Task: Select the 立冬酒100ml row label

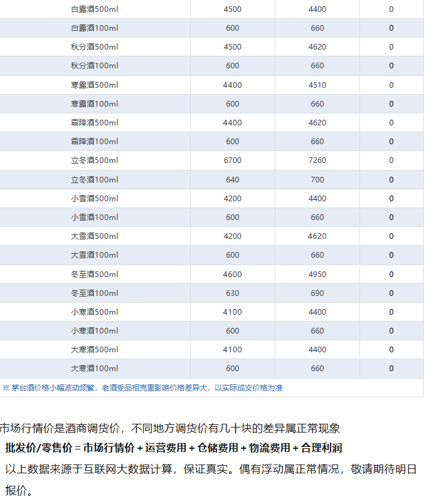Action: 95,180
